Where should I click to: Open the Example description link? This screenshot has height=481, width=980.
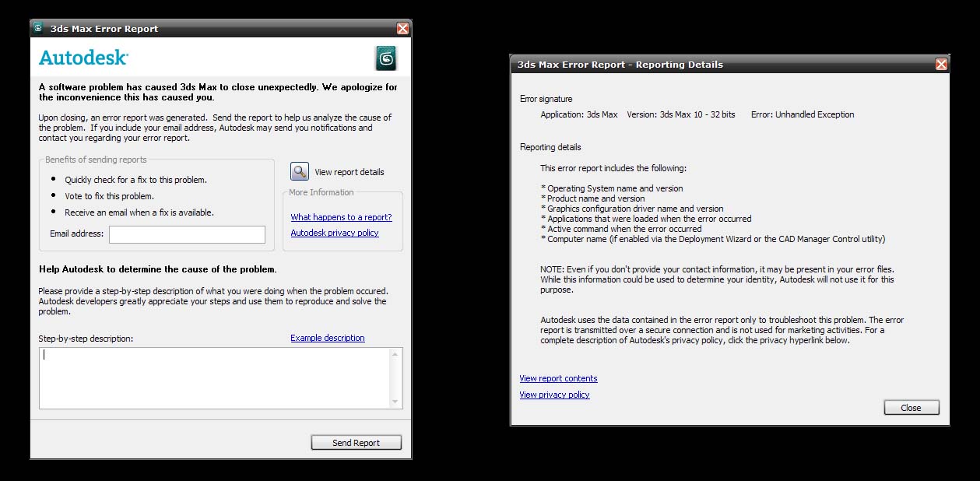[328, 338]
